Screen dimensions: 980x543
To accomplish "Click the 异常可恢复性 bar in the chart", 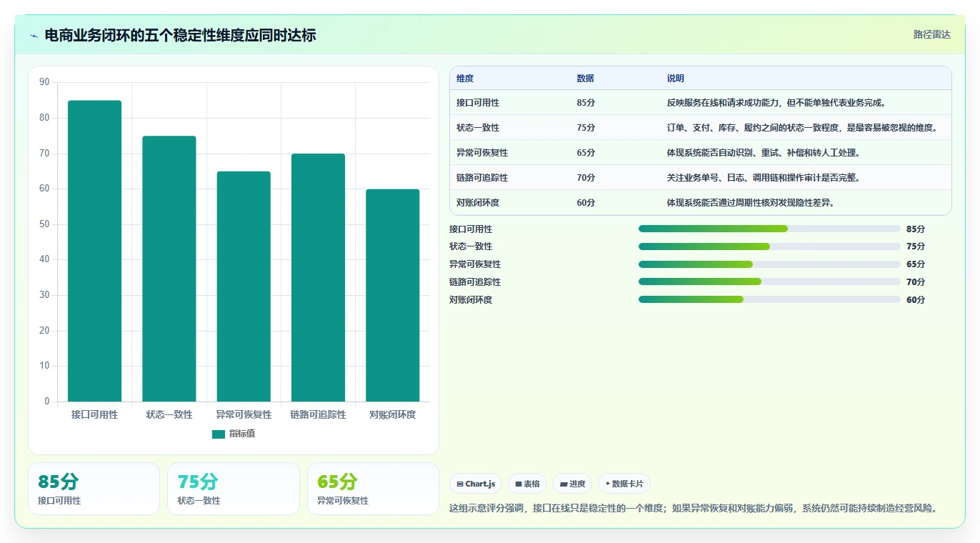I will pos(244,287).
